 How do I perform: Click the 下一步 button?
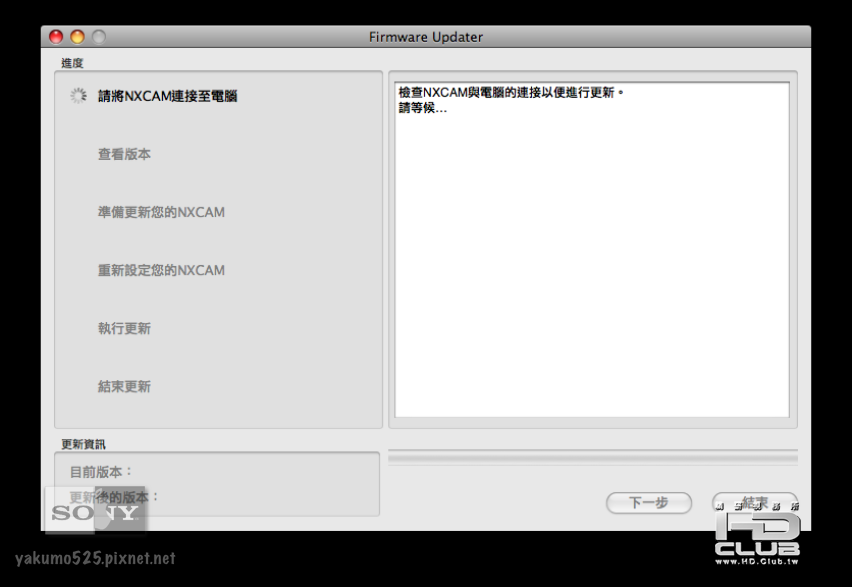pyautogui.click(x=648, y=503)
